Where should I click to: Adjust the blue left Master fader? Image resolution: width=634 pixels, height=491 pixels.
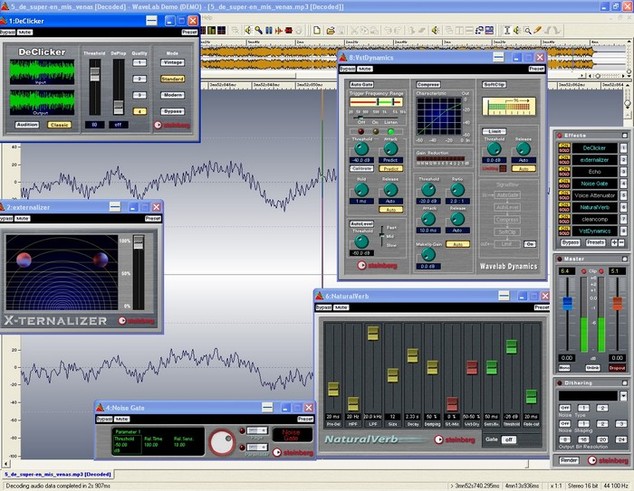pyautogui.click(x=568, y=303)
